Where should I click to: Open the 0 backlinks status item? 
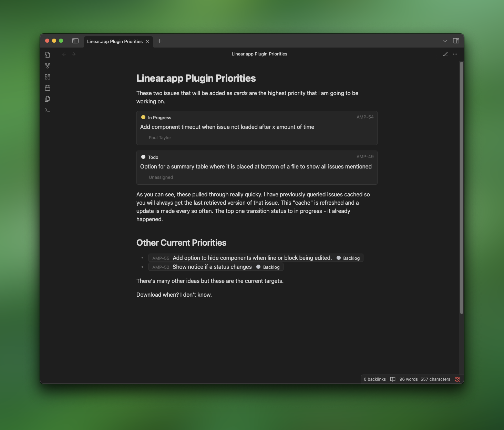click(375, 379)
